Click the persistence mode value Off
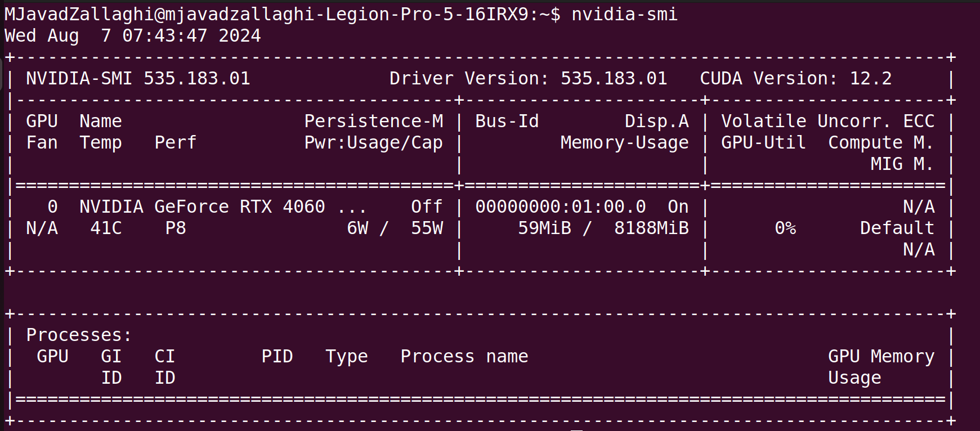The image size is (980, 431). 427,206
